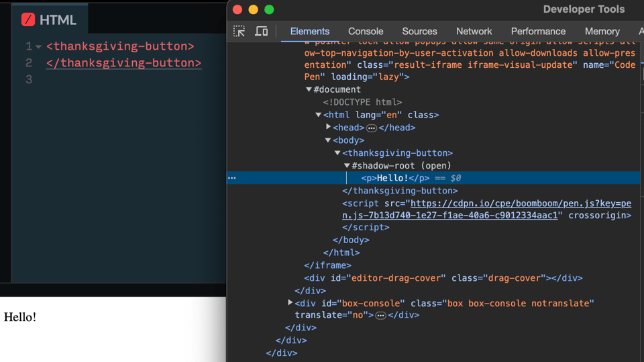
Task: Collapse the #document node
Action: (309, 89)
